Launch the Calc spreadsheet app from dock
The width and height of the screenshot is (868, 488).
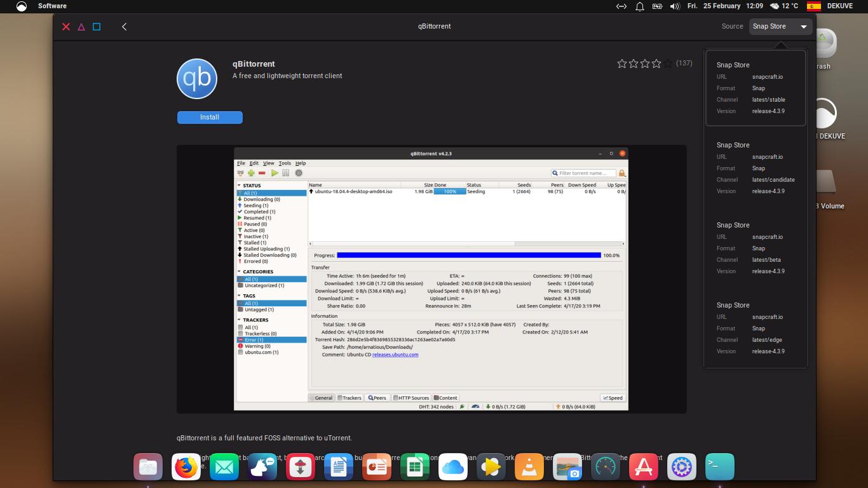click(415, 468)
